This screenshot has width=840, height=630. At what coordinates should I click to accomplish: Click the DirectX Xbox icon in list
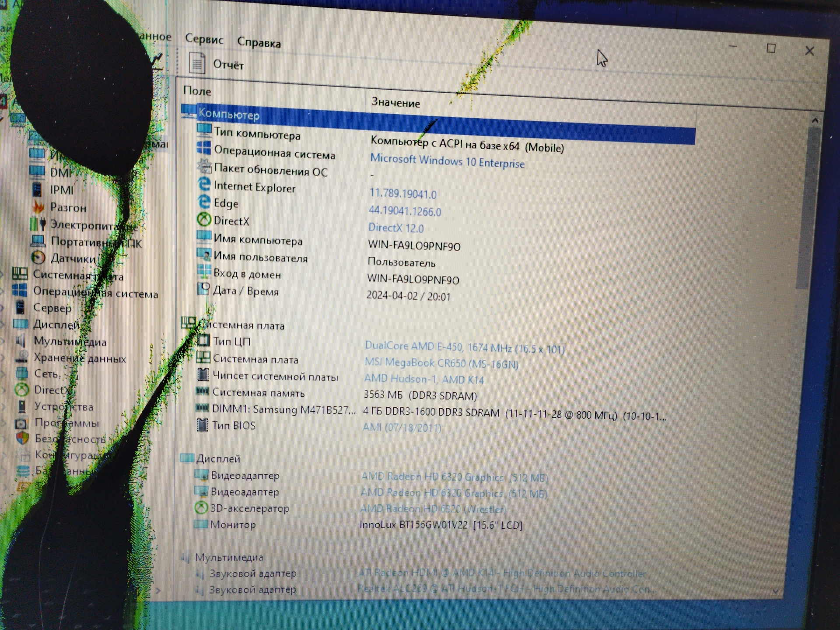pos(204,219)
